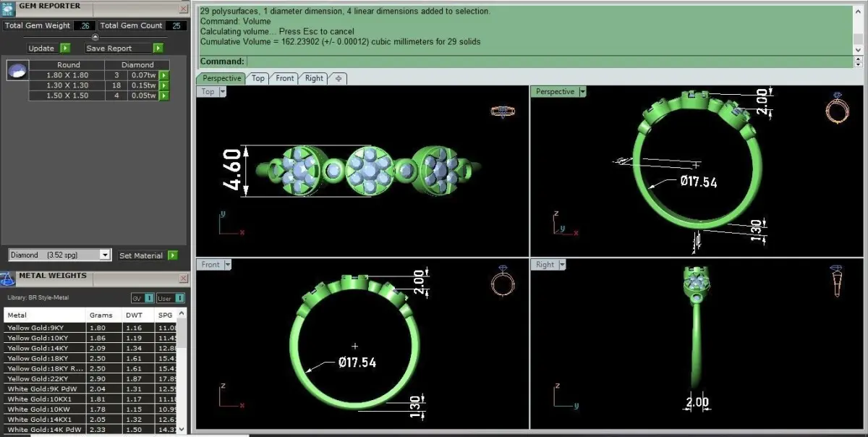
Task: Click green arrow beside Update
Action: pyautogui.click(x=65, y=48)
